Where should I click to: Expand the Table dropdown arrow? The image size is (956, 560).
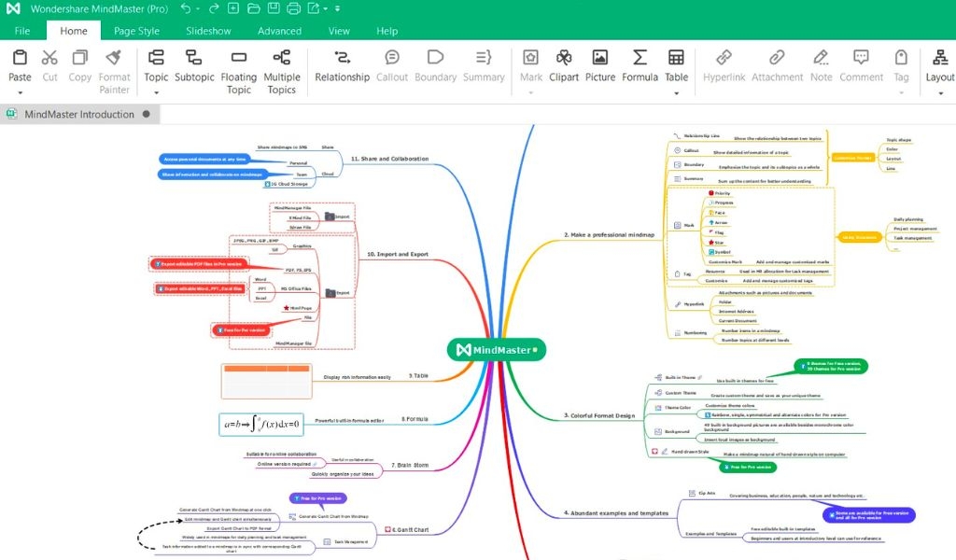pos(676,92)
